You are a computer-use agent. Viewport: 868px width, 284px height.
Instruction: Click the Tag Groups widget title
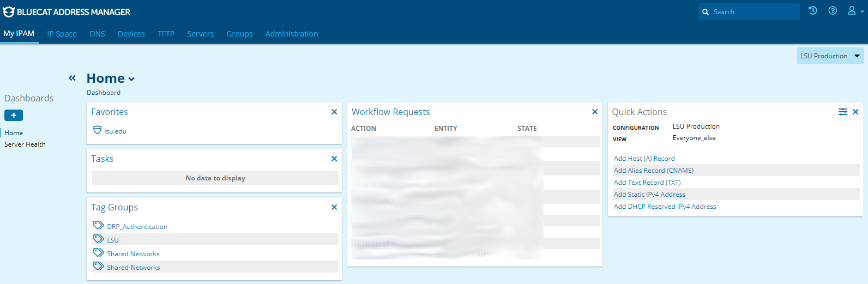(x=114, y=207)
